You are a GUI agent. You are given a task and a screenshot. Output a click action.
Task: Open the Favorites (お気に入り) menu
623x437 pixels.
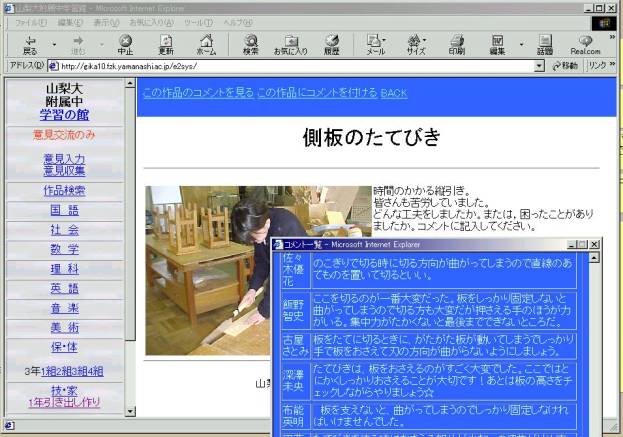(151, 23)
